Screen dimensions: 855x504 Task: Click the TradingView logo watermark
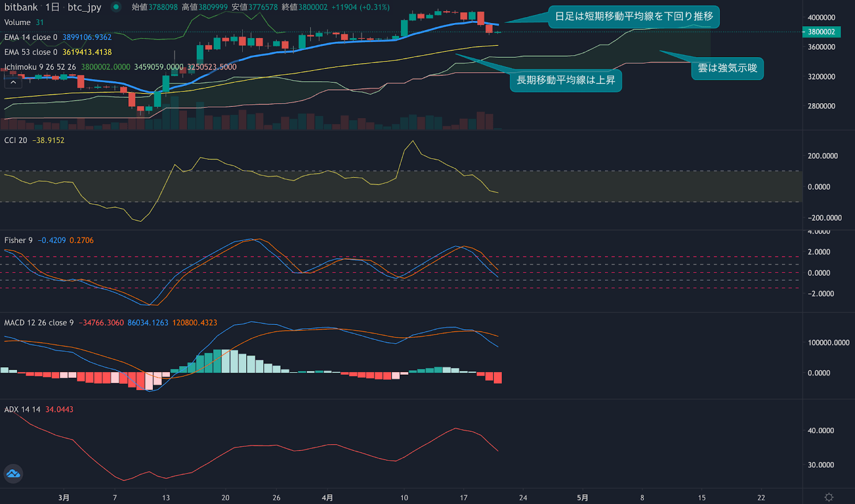pyautogui.click(x=13, y=474)
